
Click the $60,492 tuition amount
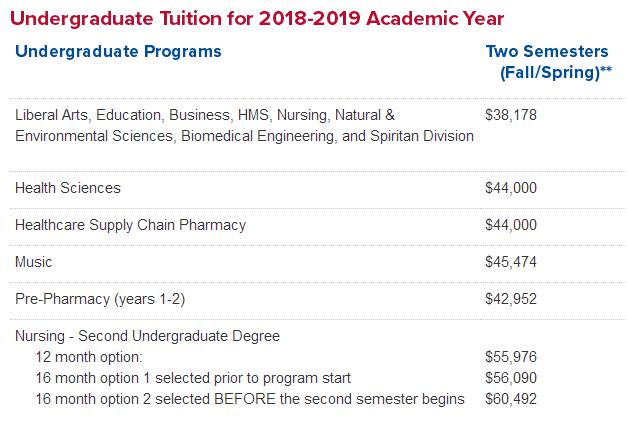point(511,399)
